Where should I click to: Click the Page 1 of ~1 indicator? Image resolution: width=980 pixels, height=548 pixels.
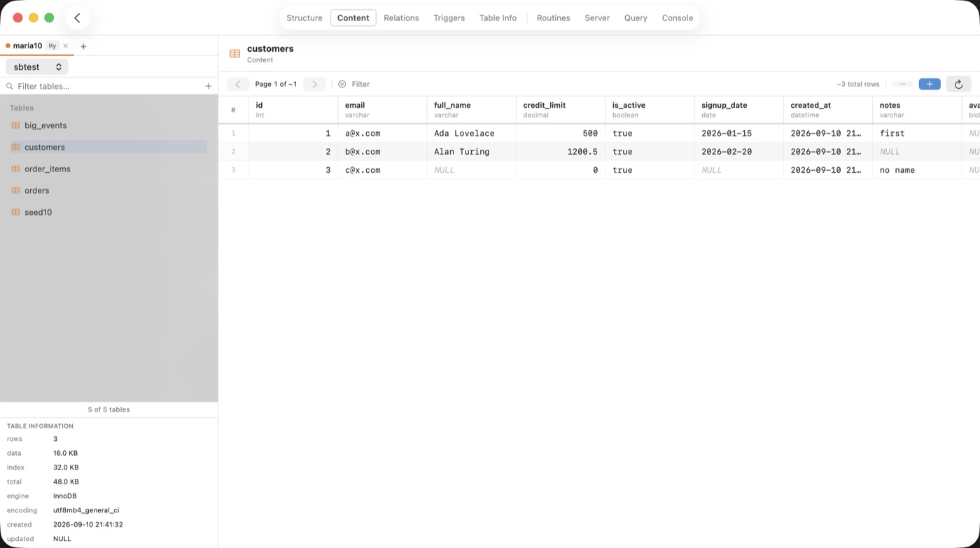click(276, 84)
